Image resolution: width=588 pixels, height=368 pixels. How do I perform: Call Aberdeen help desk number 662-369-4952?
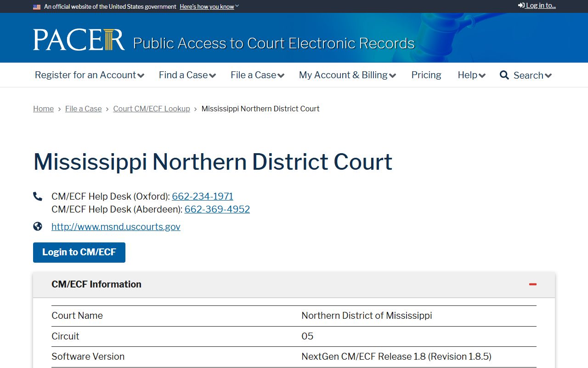[x=217, y=209]
